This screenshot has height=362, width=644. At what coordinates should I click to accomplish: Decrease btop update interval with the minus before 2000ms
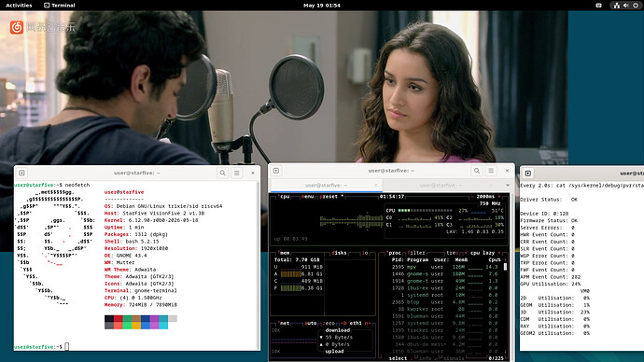pos(473,197)
